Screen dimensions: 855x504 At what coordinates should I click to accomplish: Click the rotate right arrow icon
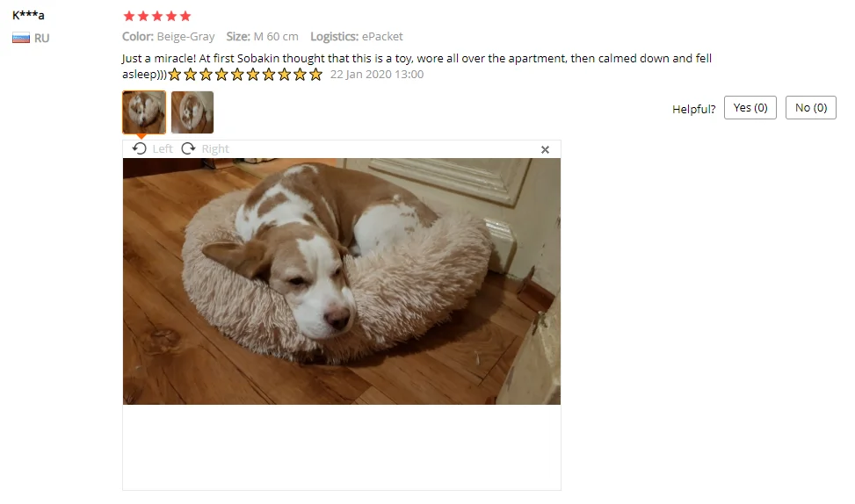click(188, 148)
